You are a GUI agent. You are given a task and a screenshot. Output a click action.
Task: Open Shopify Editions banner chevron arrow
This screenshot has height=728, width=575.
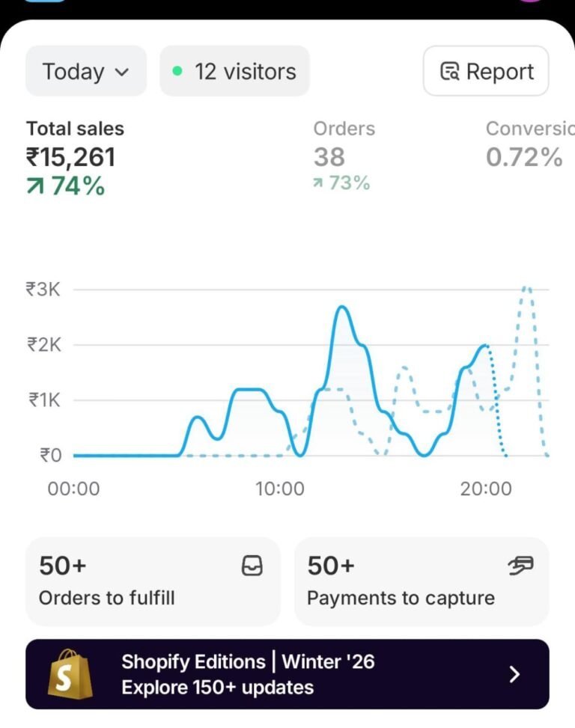[x=514, y=674]
